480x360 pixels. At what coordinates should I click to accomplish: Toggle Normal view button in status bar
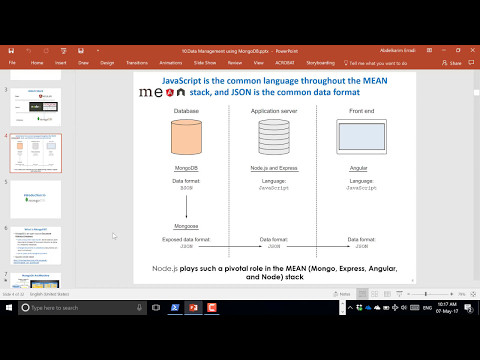(x=362, y=294)
